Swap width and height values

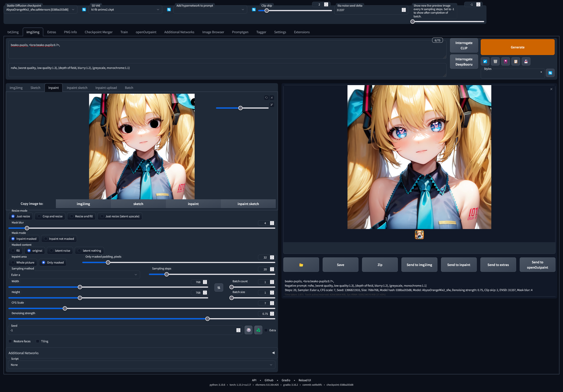tap(219, 288)
